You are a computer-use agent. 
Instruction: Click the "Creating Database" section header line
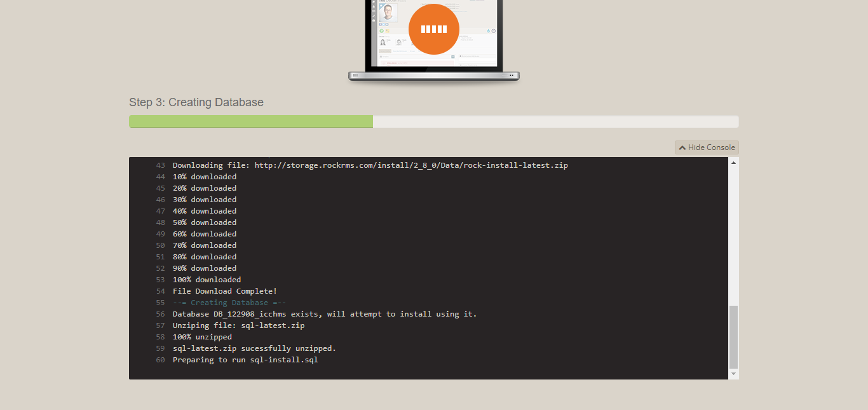point(229,303)
